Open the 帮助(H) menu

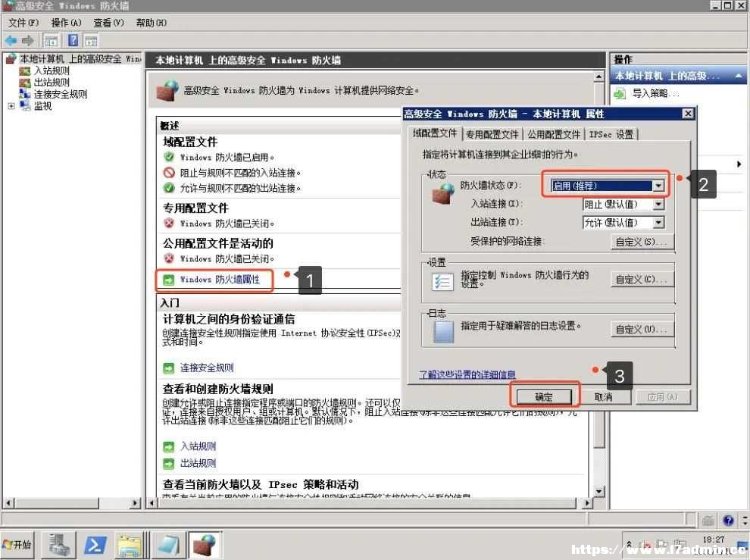152,23
